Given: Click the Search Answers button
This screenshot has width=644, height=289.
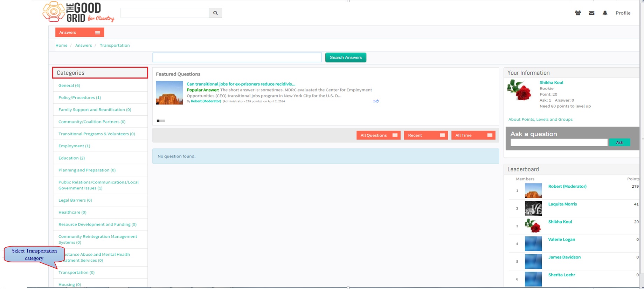Looking at the screenshot, I should (x=346, y=58).
